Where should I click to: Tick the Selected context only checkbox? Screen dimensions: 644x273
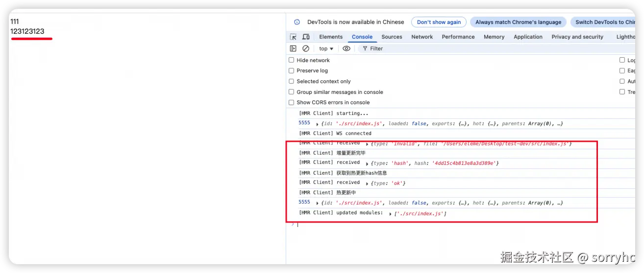click(292, 81)
